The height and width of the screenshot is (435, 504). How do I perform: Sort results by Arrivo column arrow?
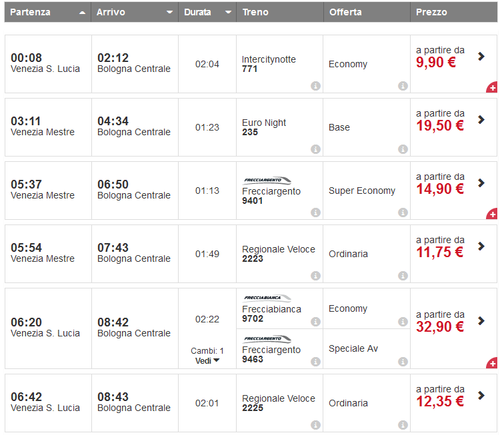click(x=169, y=13)
